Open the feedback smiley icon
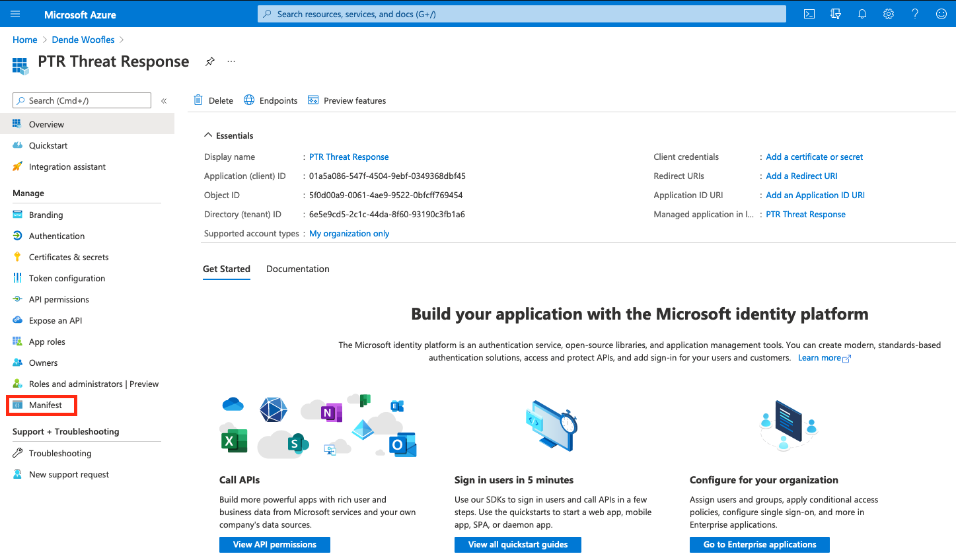The image size is (956, 560). click(x=941, y=14)
